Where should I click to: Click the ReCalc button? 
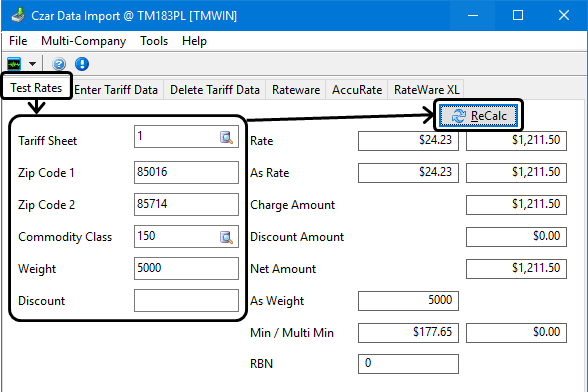(x=478, y=116)
